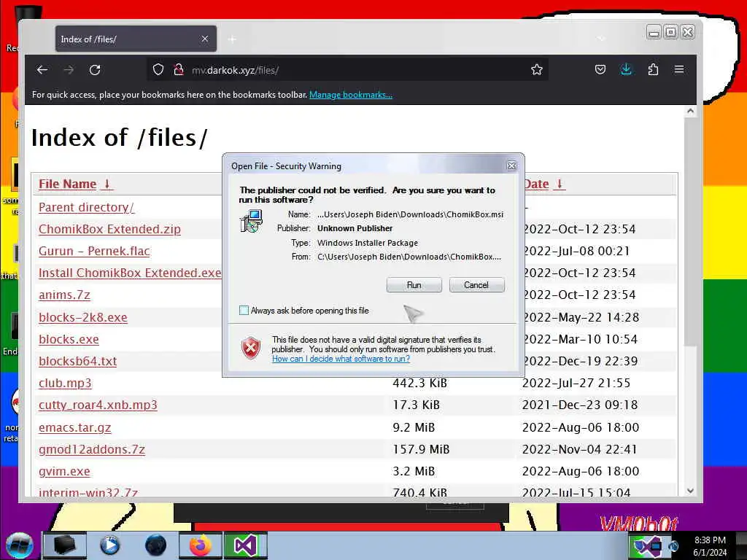Download blocks.exe file
Viewport: 747px width, 560px height.
pyautogui.click(x=69, y=339)
